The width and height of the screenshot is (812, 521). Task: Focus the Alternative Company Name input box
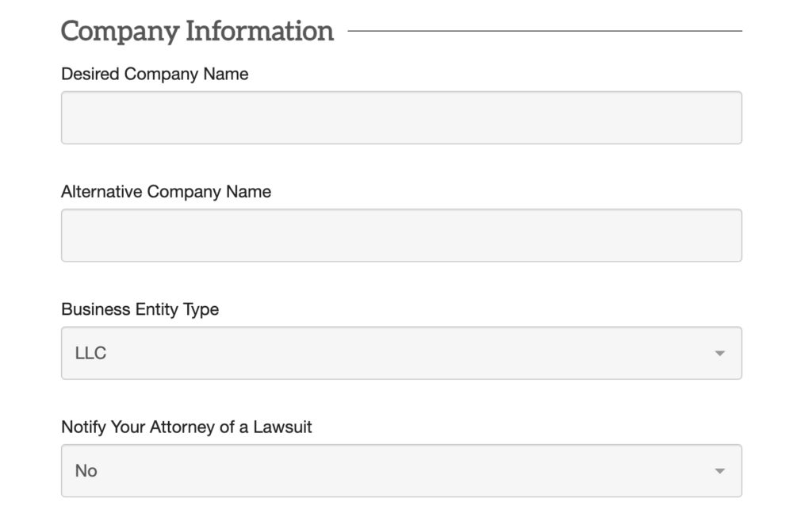coord(401,236)
